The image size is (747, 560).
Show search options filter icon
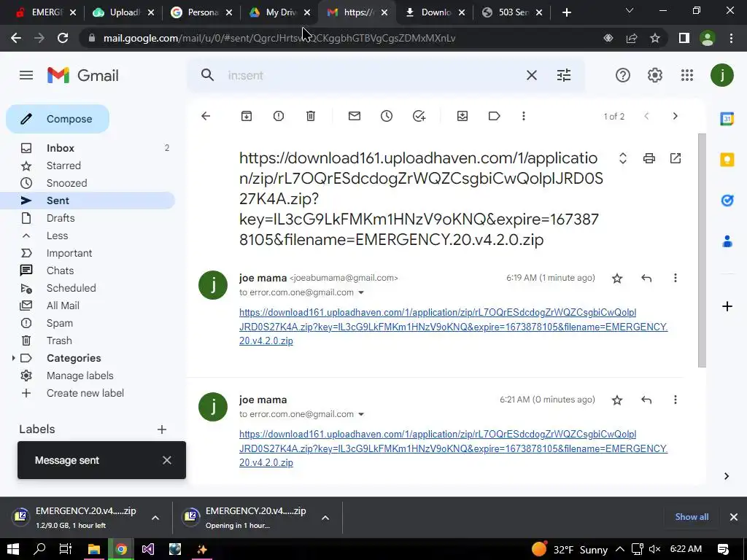coord(564,75)
